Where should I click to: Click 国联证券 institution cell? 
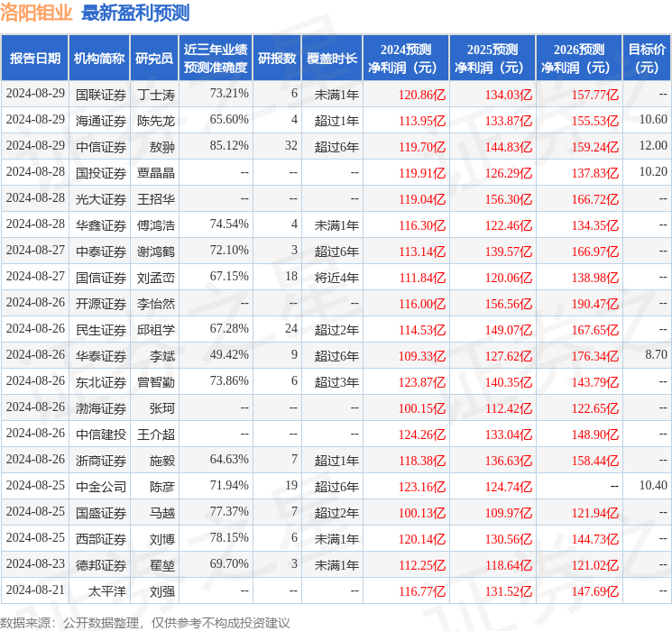pyautogui.click(x=101, y=95)
